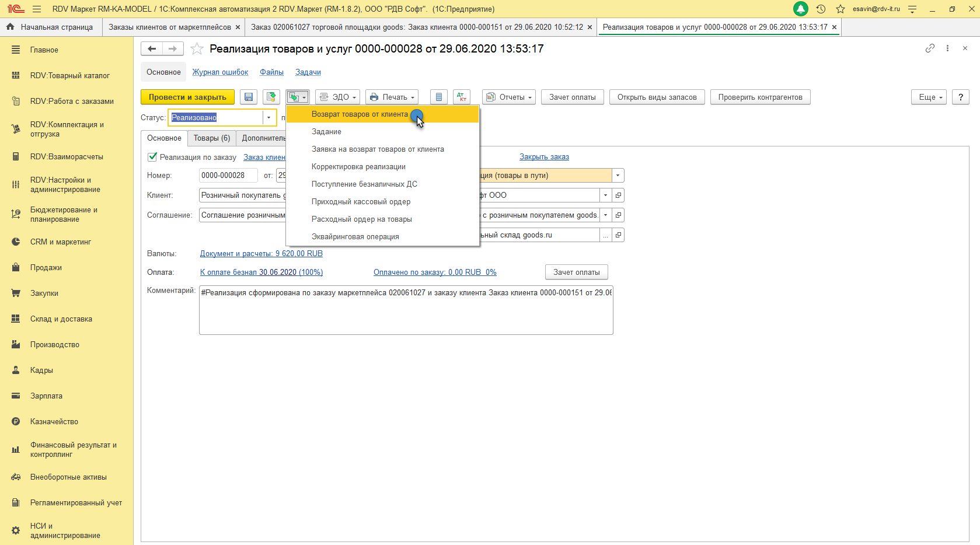Open the Продажи section in sidebar
The image size is (980, 545).
pyautogui.click(x=46, y=268)
